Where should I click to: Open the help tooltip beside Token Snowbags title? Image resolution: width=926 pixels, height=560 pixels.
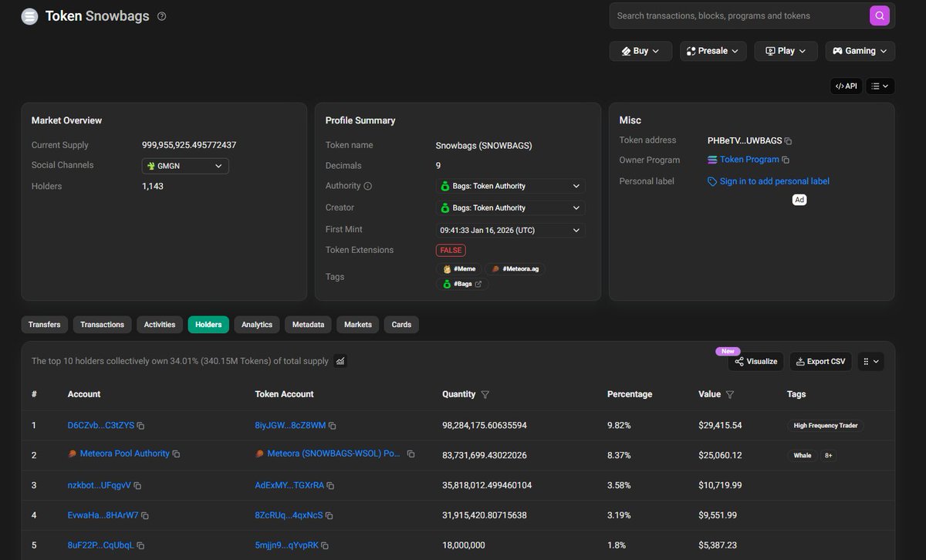[x=160, y=15]
